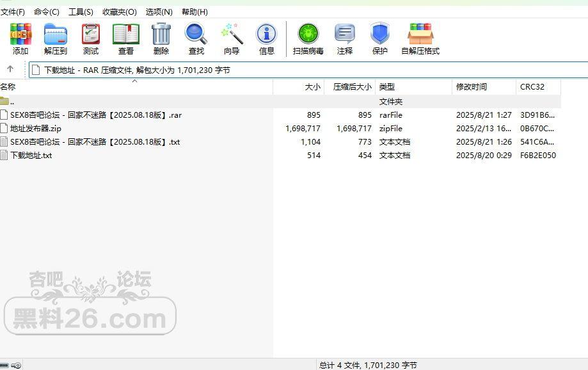Select file icon of 地址发布器.zip
This screenshot has width=588, height=370.
[4, 128]
